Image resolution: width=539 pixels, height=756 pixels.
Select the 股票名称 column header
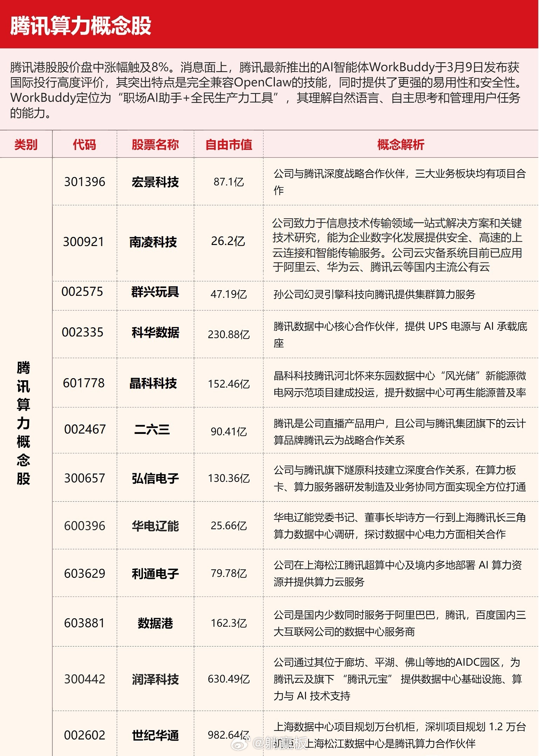coord(155,144)
